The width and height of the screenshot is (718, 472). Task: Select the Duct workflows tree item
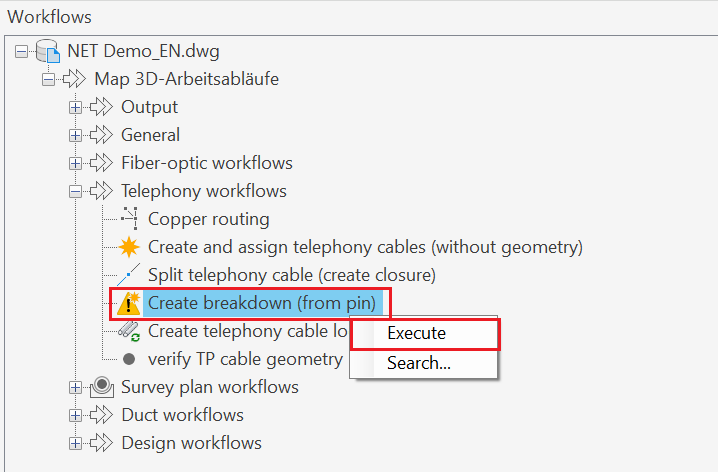point(182,415)
